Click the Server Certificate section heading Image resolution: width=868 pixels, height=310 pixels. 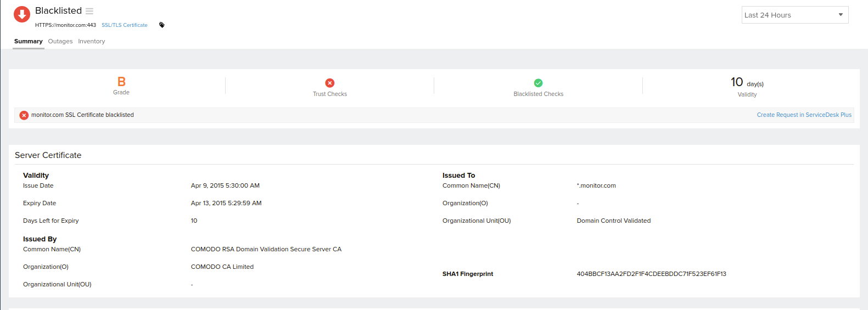[x=48, y=155]
